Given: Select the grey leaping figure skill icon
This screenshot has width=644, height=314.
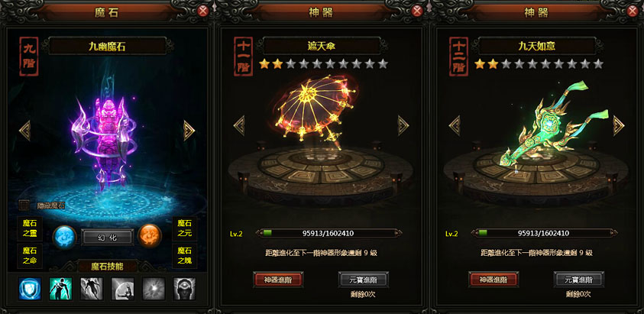Looking at the screenshot, I should point(92,289).
